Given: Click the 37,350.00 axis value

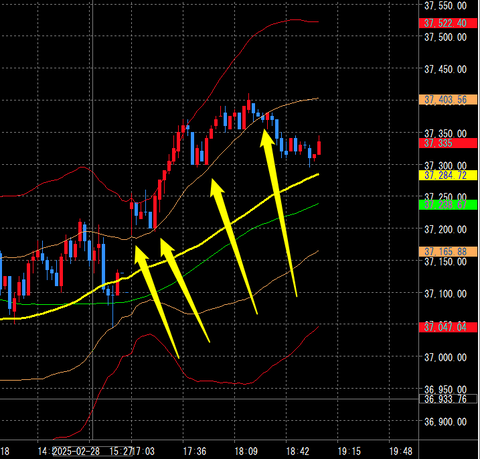Looking at the screenshot, I should [x=445, y=133].
